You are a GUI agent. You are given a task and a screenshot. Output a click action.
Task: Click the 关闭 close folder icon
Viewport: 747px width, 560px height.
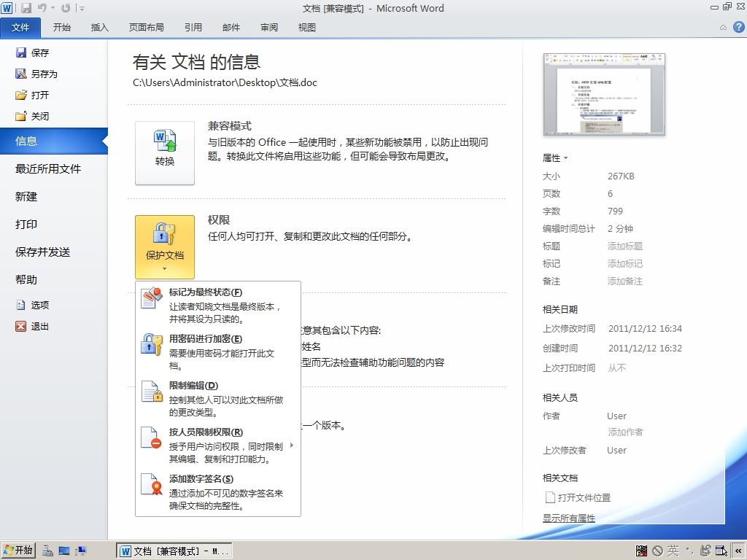pos(21,116)
